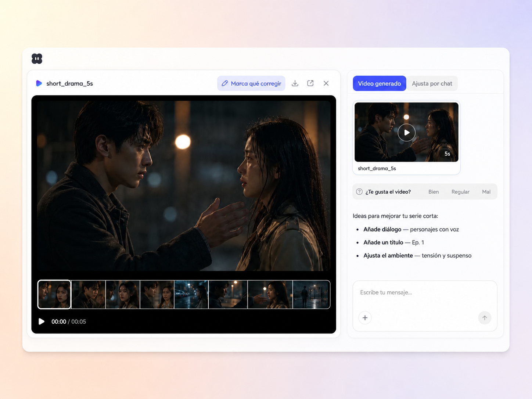Click the short_drama_5s title text

(69, 83)
